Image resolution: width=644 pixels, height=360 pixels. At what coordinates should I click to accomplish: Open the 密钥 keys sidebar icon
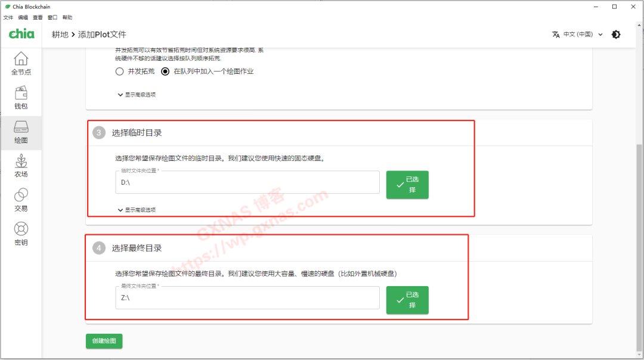[x=21, y=234]
